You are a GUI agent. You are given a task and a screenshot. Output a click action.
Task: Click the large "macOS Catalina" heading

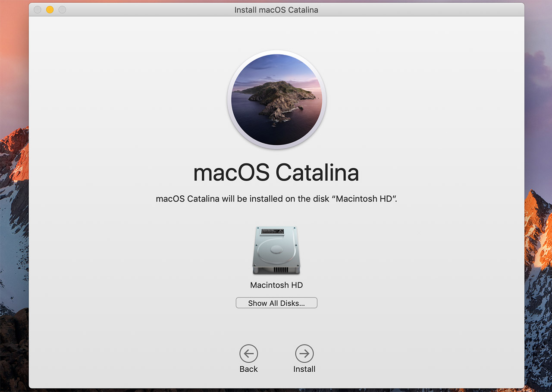pyautogui.click(x=276, y=172)
